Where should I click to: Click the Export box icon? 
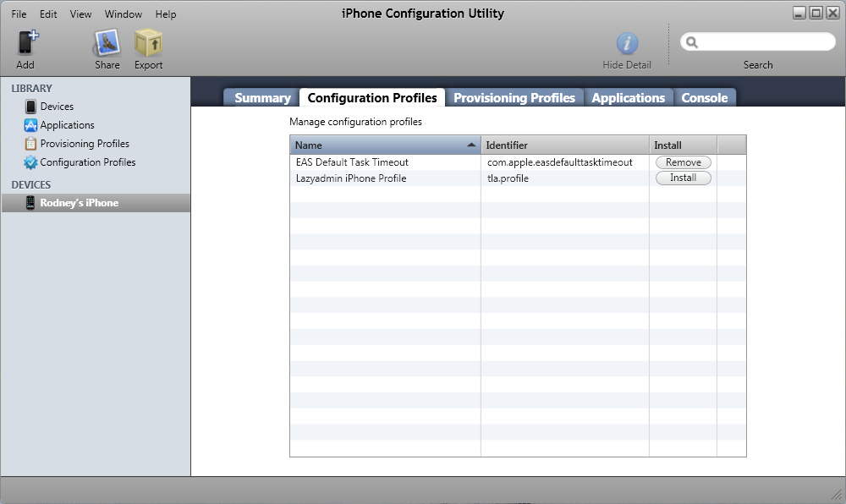(x=148, y=43)
